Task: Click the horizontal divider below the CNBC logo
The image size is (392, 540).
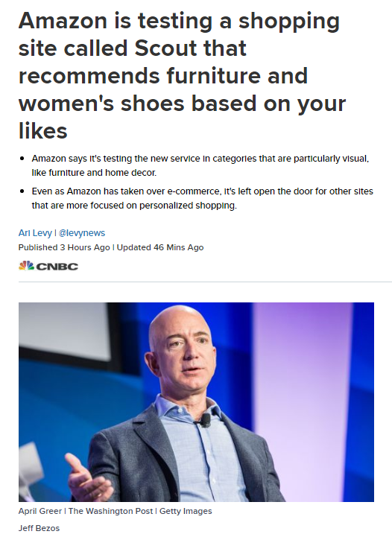Action: pyautogui.click(x=205, y=282)
